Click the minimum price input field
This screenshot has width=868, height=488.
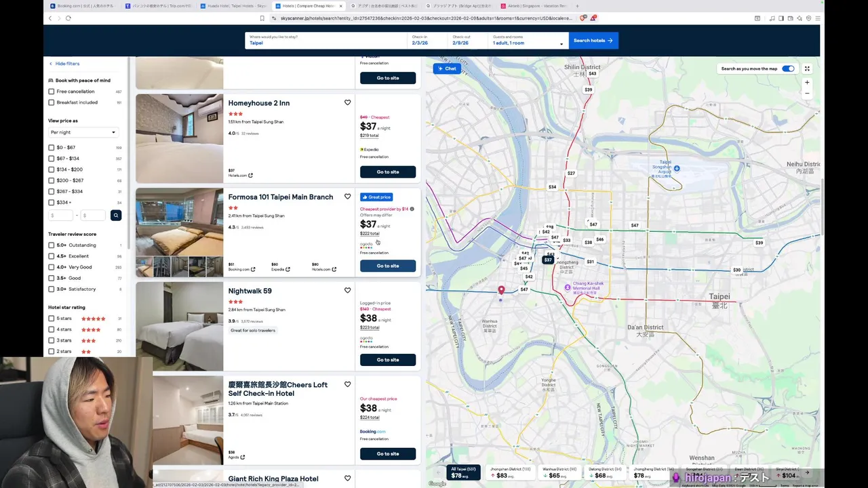[x=60, y=215]
